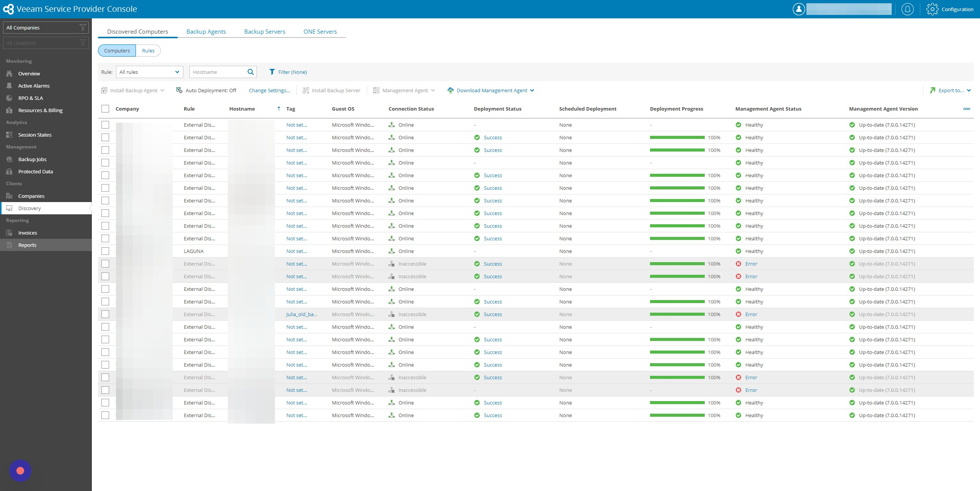Click the Configuration gear icon
This screenshot has width=980, height=491.
[x=932, y=9]
